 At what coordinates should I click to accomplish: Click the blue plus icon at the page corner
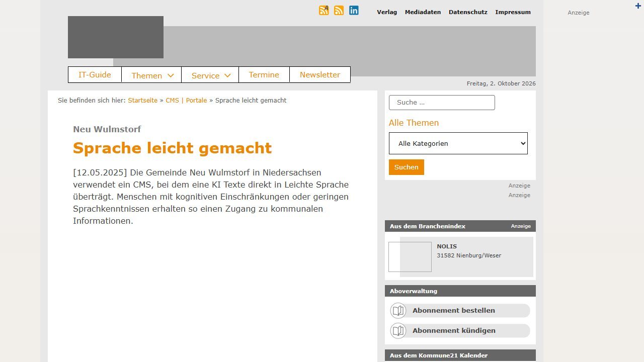(x=638, y=6)
